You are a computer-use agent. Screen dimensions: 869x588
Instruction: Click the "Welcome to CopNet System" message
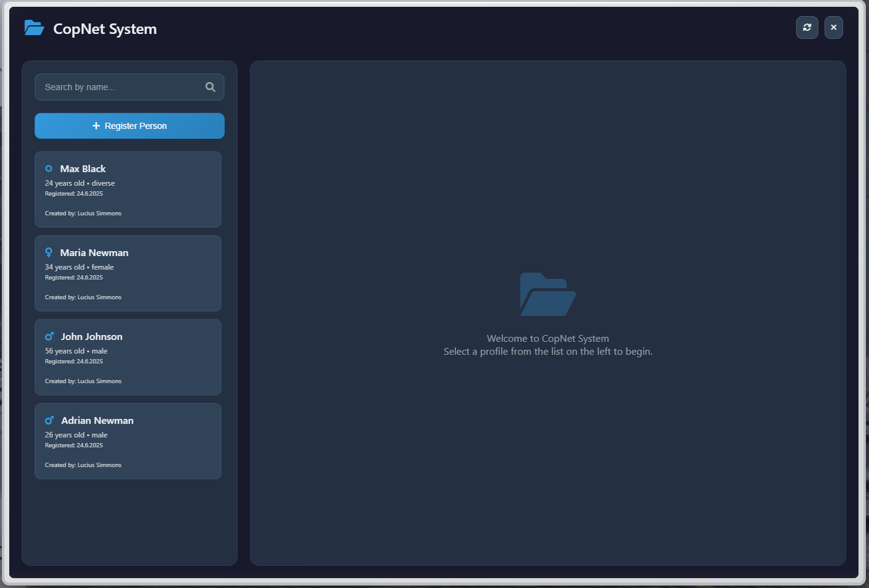click(548, 338)
